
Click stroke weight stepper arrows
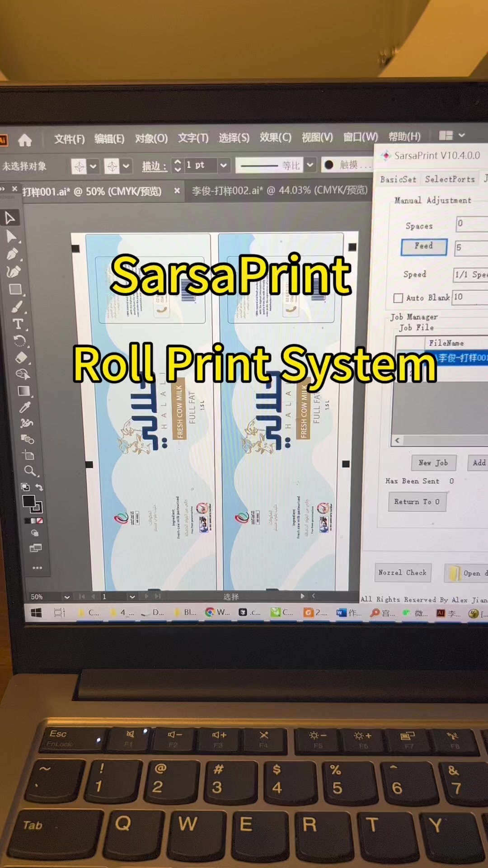[x=178, y=165]
